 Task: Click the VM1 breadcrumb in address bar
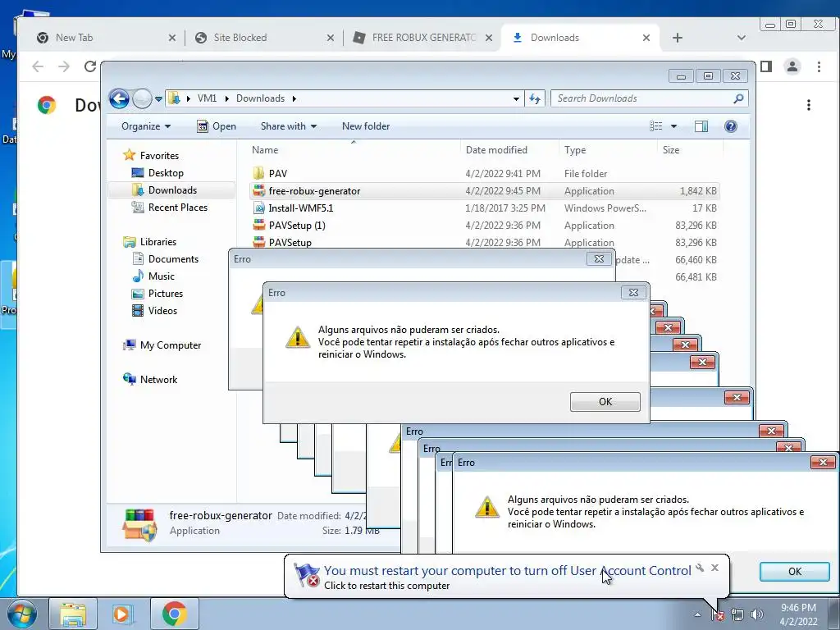(207, 98)
